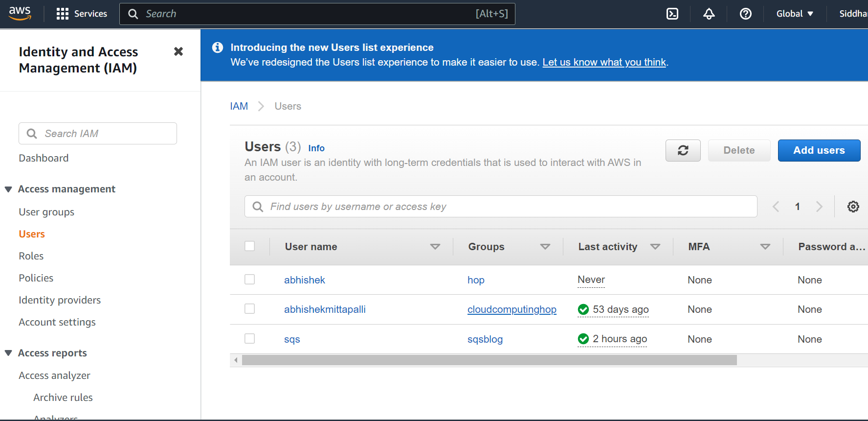This screenshot has width=868, height=421.
Task: Click IAM breadcrumb link
Action: point(239,106)
